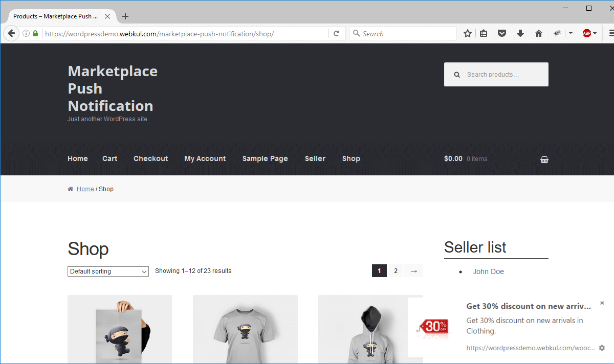Open the Adblock Plus extension icon
614x364 pixels.
point(587,33)
